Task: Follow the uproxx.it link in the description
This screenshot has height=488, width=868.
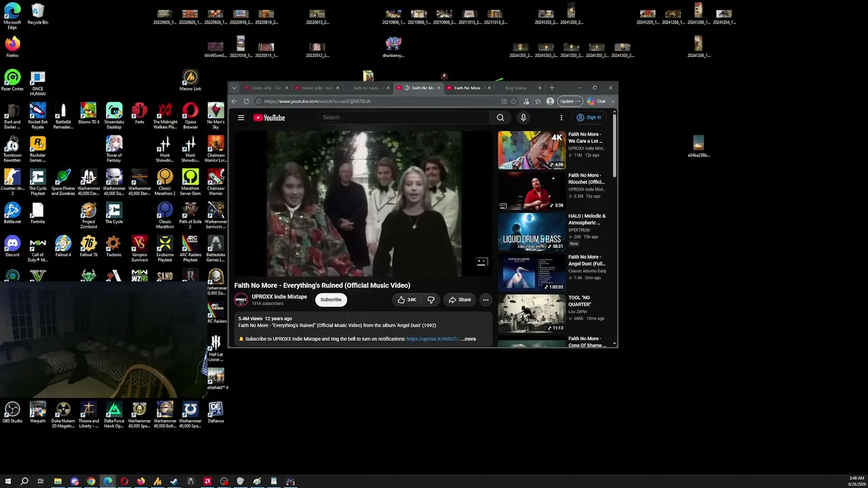Action: (x=433, y=339)
